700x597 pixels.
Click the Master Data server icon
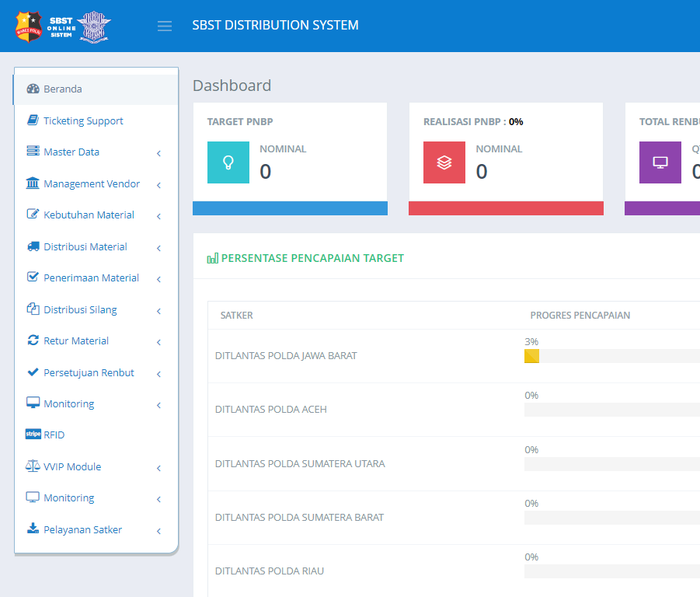[x=33, y=151]
